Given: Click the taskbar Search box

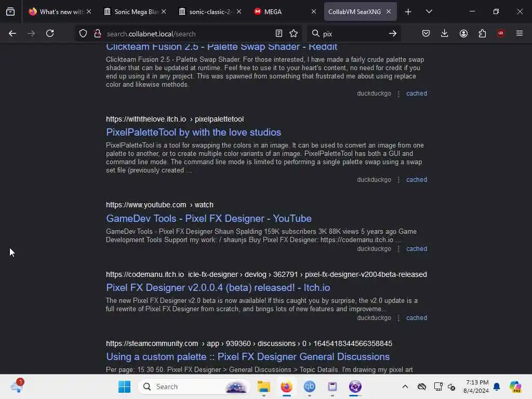Looking at the screenshot, I should pos(194,387).
